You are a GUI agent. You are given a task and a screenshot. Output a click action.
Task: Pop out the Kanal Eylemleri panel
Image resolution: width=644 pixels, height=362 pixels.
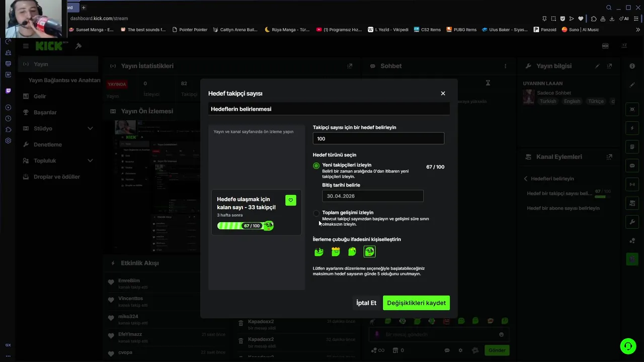point(609,157)
